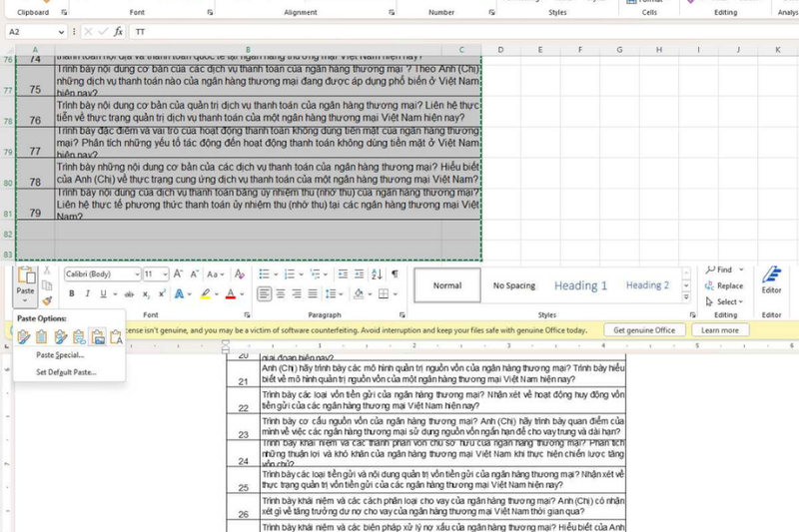Click the Increase Indent icon

pyautogui.click(x=360, y=274)
